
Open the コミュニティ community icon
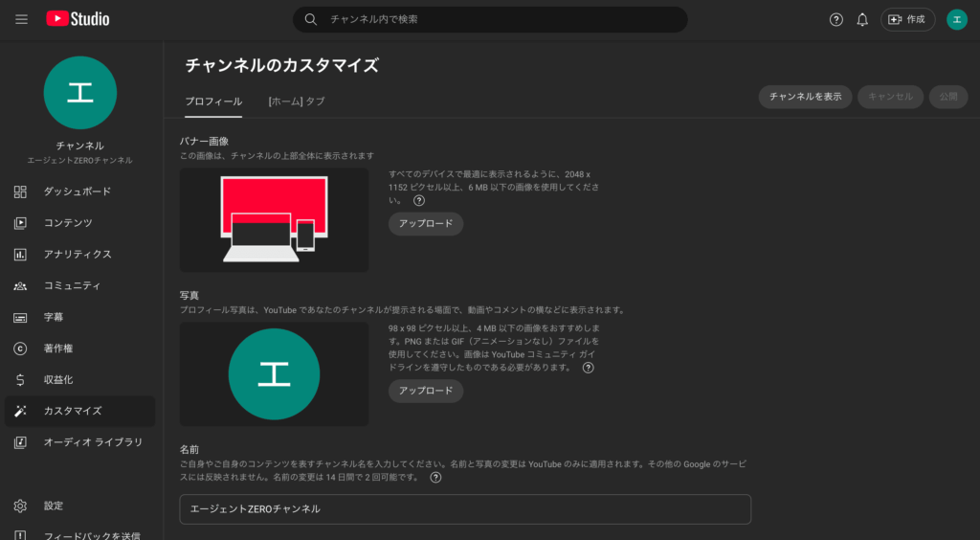[x=20, y=285]
